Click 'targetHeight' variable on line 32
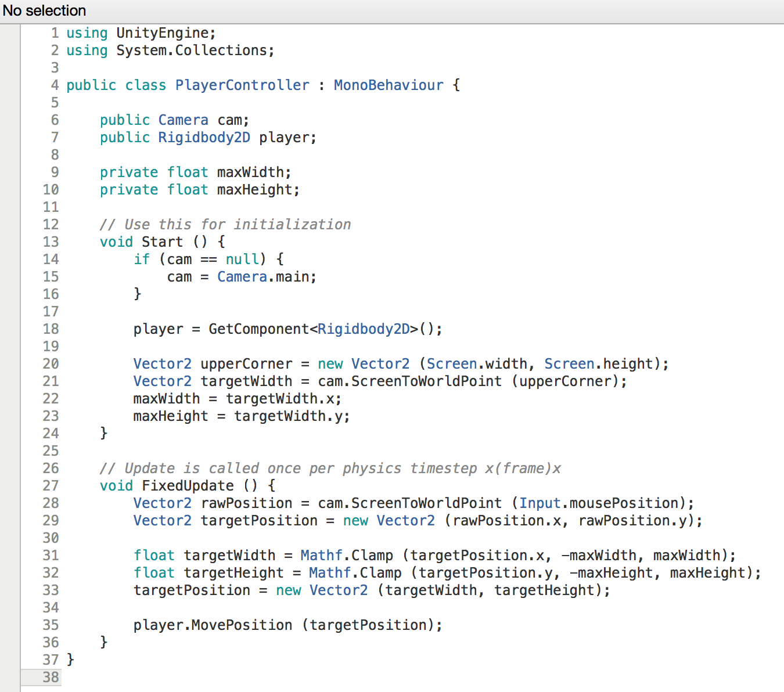The width and height of the screenshot is (784, 692). (x=233, y=573)
